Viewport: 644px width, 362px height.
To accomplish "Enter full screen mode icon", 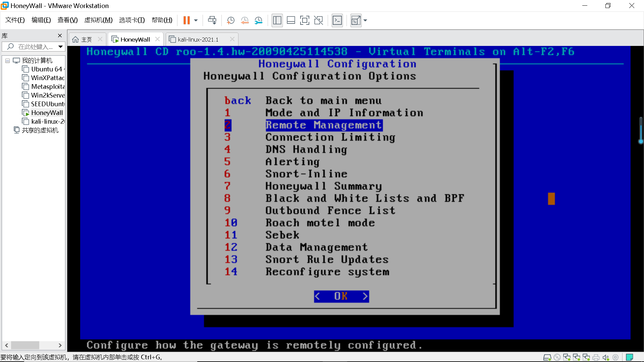I will coord(305,20).
